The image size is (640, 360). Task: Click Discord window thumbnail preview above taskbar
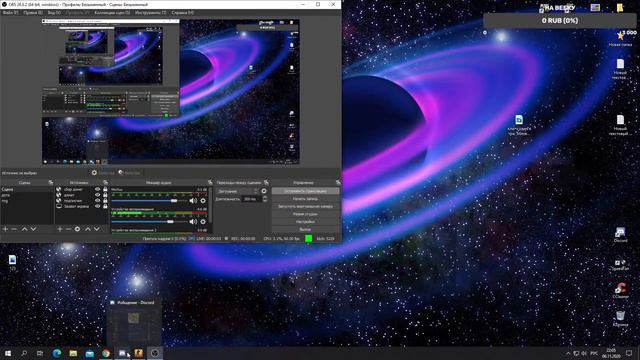(134, 322)
